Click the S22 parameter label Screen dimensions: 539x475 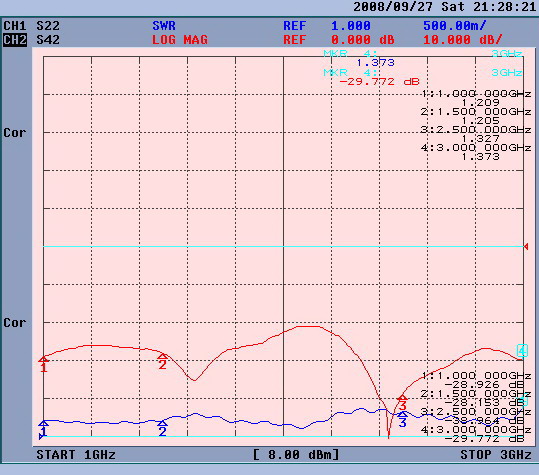click(48, 26)
